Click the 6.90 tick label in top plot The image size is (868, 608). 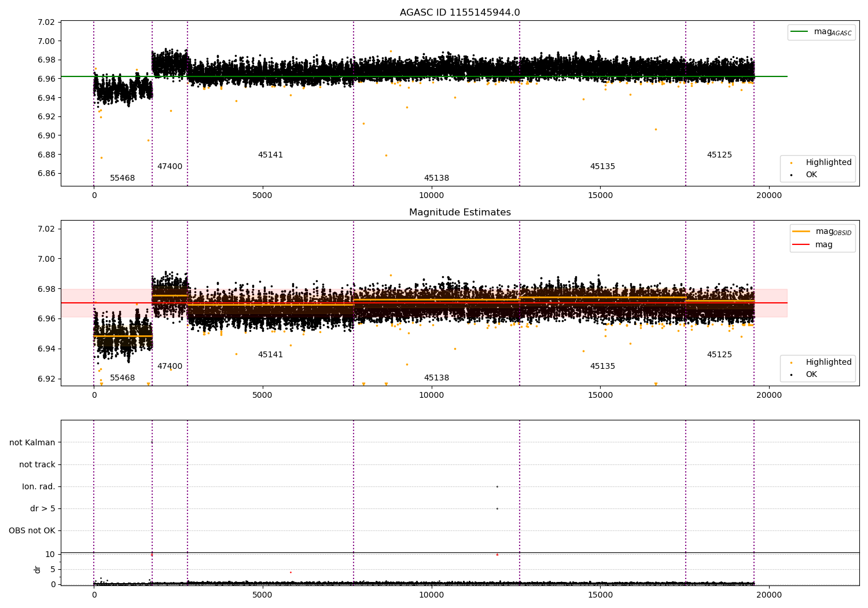[46, 136]
